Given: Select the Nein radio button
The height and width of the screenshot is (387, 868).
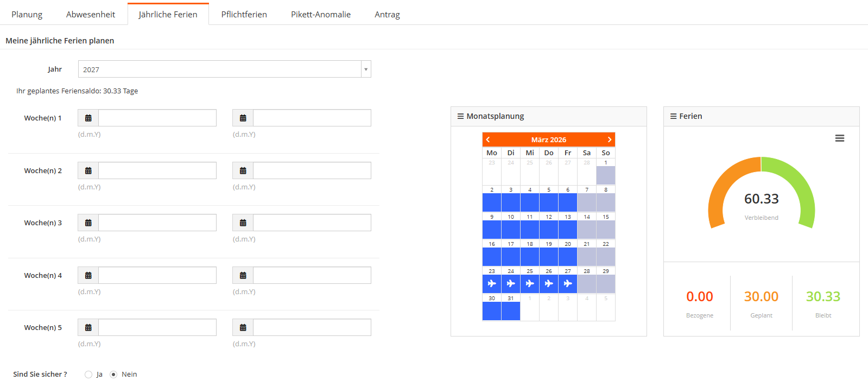Looking at the screenshot, I should [x=113, y=375].
